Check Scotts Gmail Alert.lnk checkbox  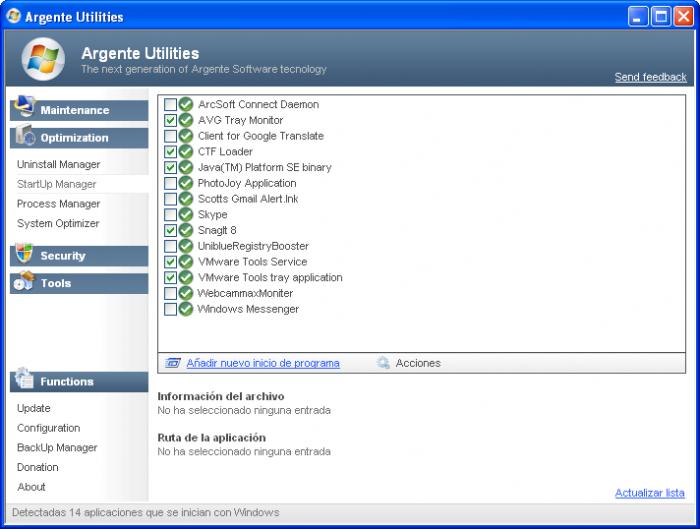[170, 199]
